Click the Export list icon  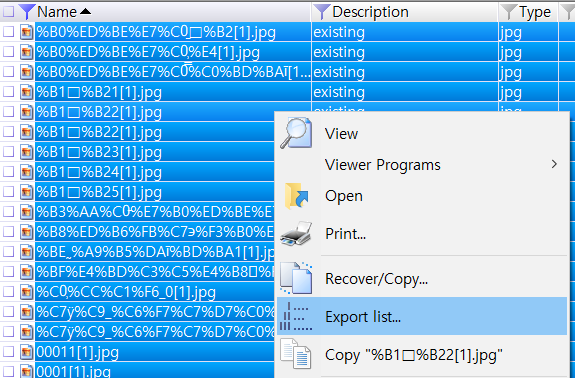(x=296, y=316)
